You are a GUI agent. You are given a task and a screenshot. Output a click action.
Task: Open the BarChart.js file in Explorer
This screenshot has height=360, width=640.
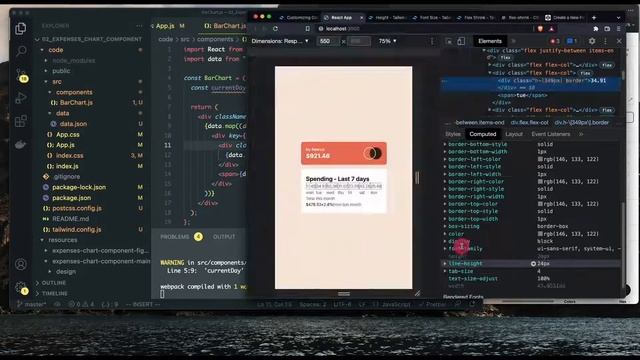[x=76, y=102]
